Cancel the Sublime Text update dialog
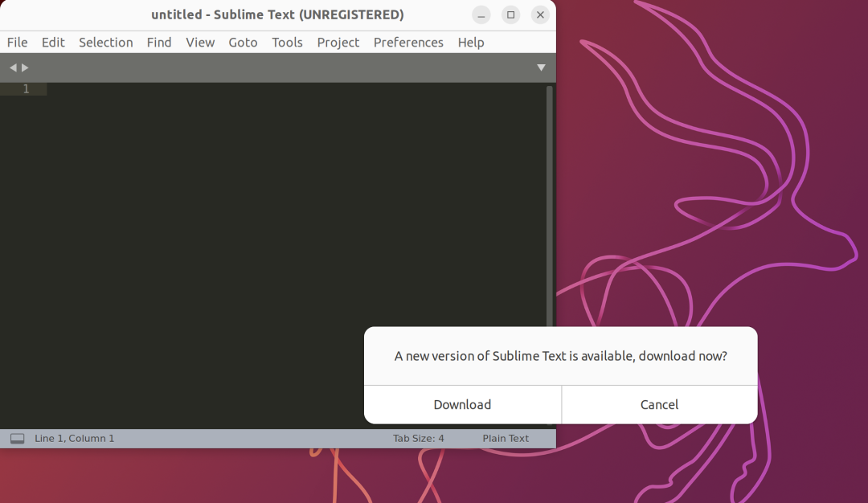Image resolution: width=868 pixels, height=503 pixels. [x=659, y=404]
